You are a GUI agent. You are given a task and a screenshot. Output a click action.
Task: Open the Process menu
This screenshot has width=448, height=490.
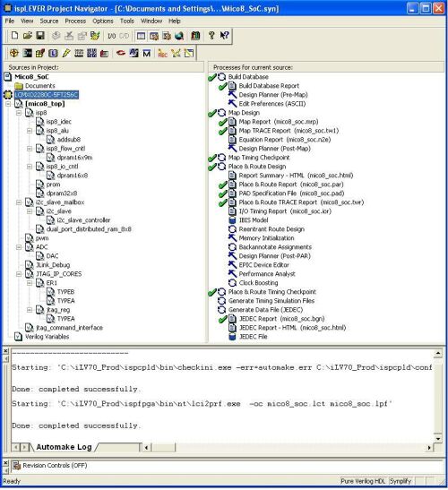pos(75,21)
